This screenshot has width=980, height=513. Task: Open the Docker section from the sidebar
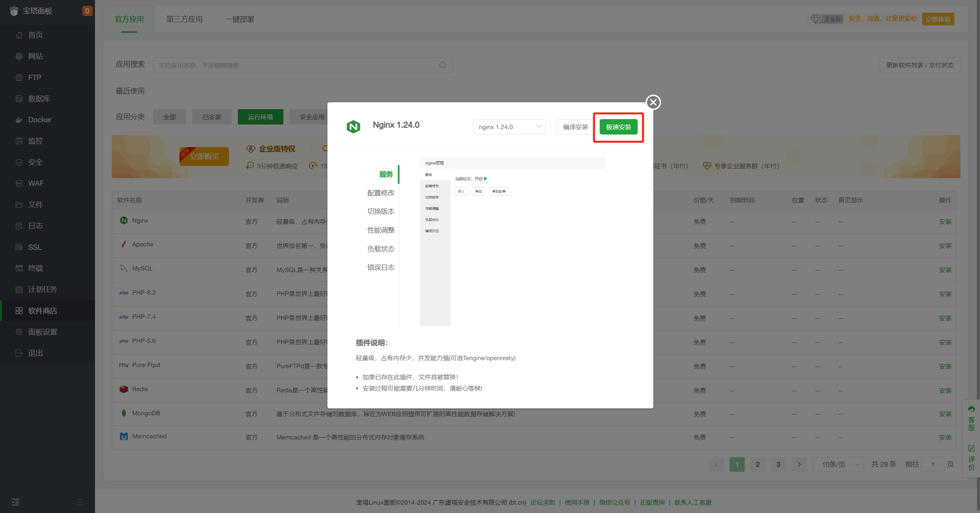(x=39, y=120)
